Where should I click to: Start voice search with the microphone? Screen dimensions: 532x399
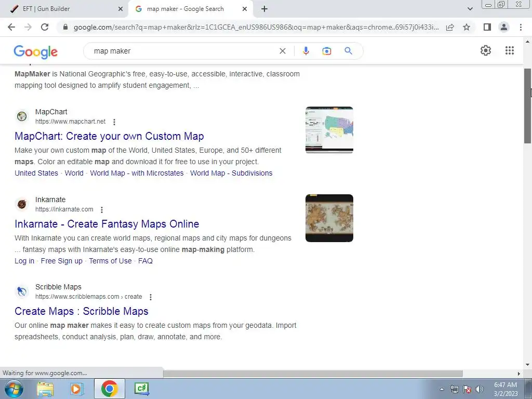[305, 51]
